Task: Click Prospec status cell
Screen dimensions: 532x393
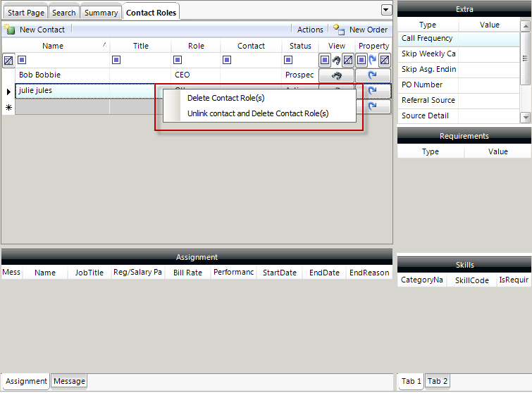Action: [x=300, y=75]
